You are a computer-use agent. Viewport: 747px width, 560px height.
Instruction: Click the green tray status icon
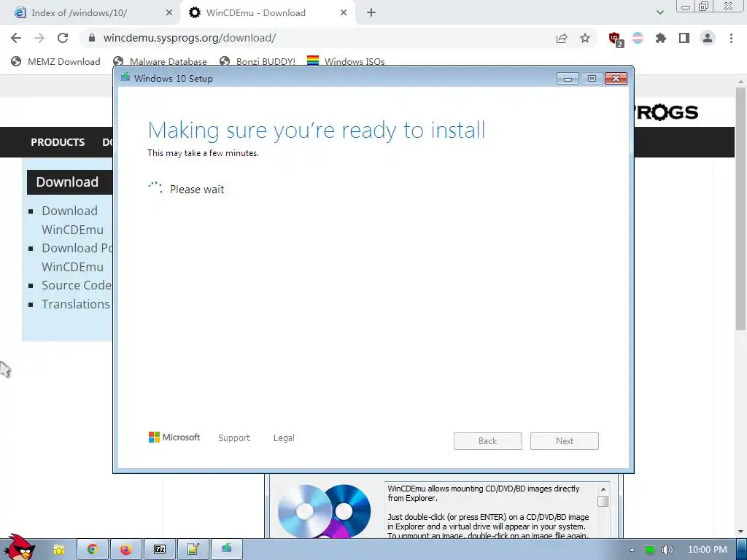coord(649,550)
